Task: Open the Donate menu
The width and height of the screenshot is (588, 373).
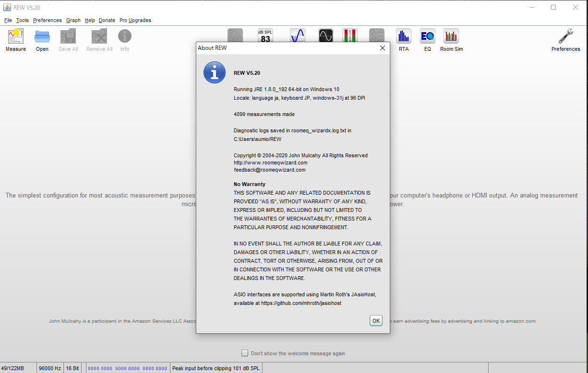Action: click(x=107, y=20)
